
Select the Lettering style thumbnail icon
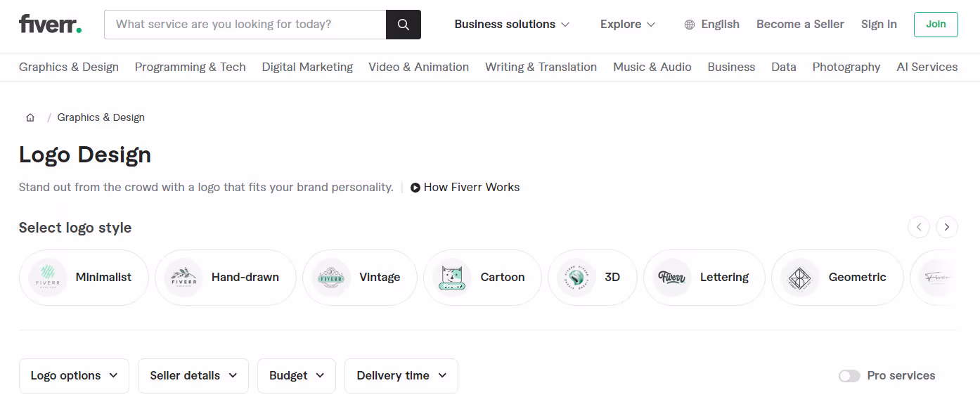point(672,278)
